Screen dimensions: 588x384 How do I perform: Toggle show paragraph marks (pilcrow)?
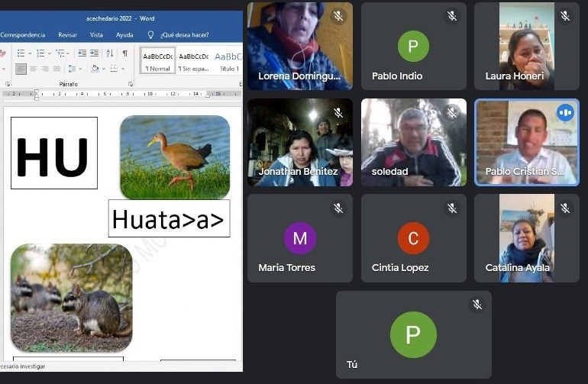tap(124, 53)
